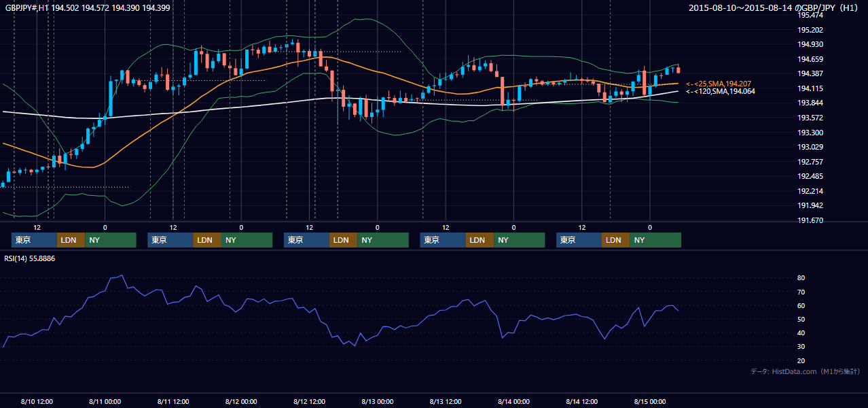This screenshot has width=868, height=408.
Task: Click the RSI level 80 label
Action: point(801,278)
